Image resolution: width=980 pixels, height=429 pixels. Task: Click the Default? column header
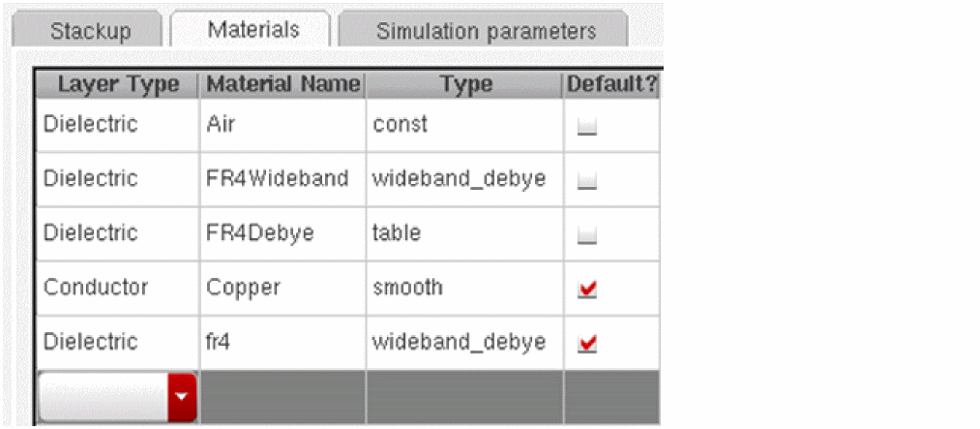pyautogui.click(x=612, y=84)
